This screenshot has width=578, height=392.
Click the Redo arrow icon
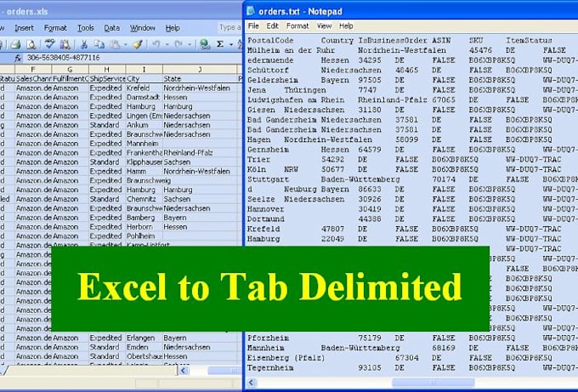tap(178, 44)
